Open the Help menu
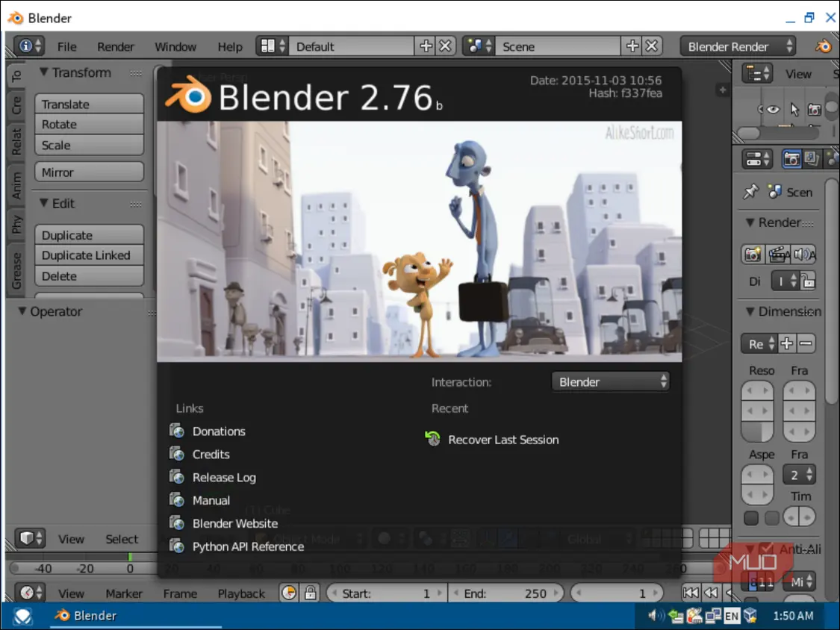Image resolution: width=840 pixels, height=630 pixels. point(230,46)
